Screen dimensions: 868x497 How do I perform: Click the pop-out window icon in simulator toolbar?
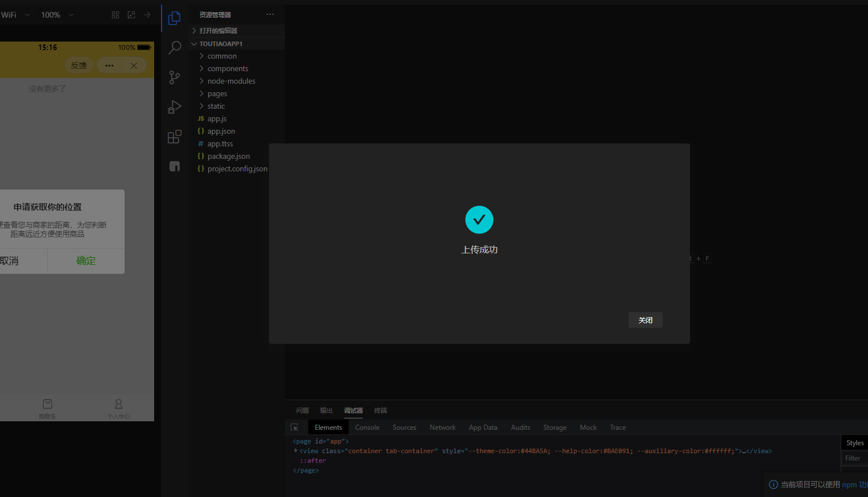click(131, 15)
